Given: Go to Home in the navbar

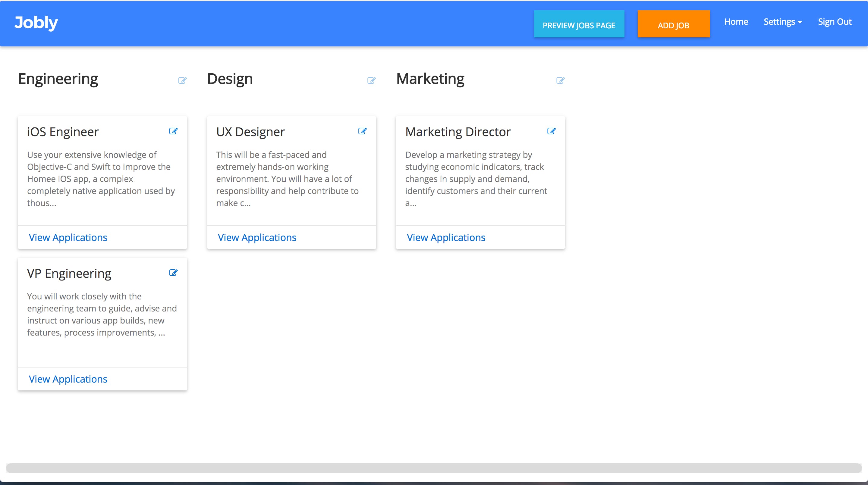Looking at the screenshot, I should pyautogui.click(x=736, y=22).
